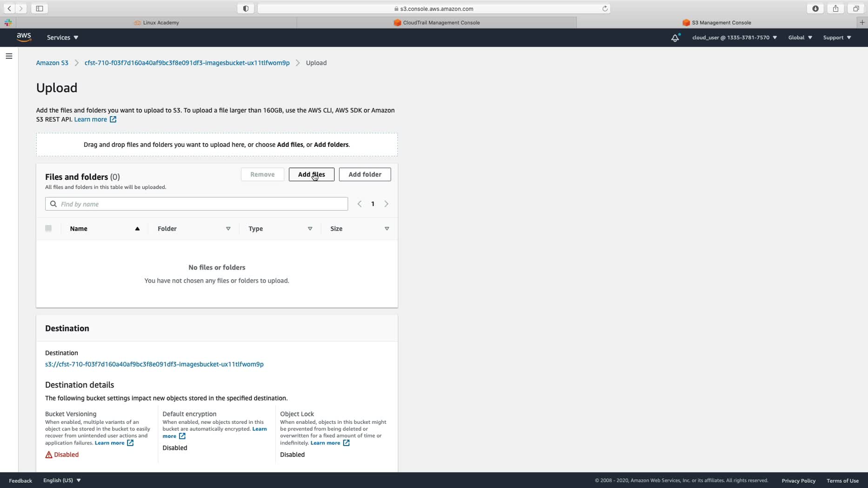Open the Global region dropdown
Viewport: 868px width, 488px height.
[x=800, y=38]
